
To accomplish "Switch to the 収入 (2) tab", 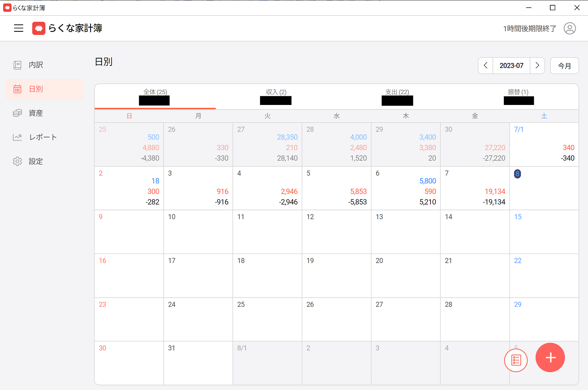I will 276,96.
